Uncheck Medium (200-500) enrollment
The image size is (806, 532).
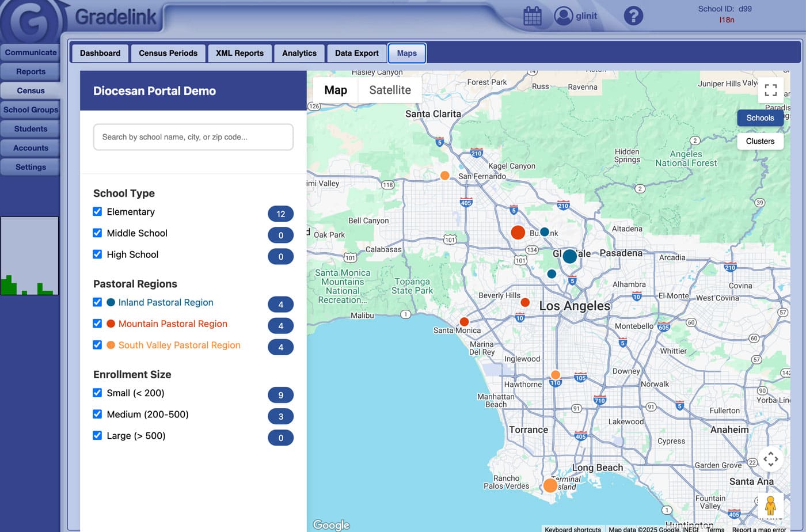[97, 414]
